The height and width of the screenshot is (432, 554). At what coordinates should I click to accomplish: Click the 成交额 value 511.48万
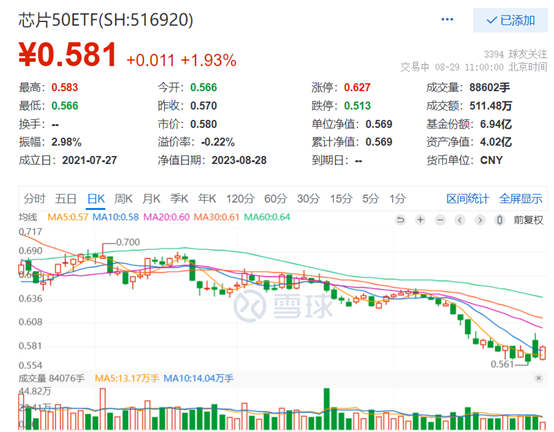click(491, 106)
